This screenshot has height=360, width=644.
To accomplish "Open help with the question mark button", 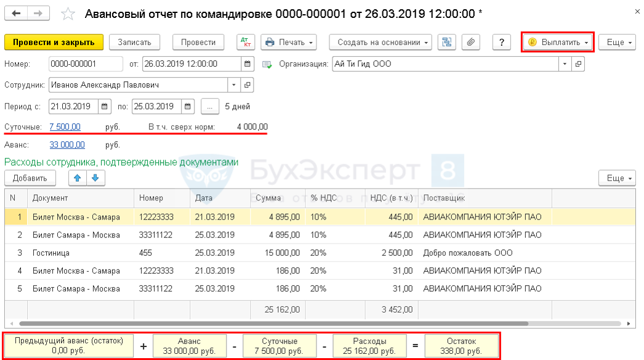I will (502, 42).
